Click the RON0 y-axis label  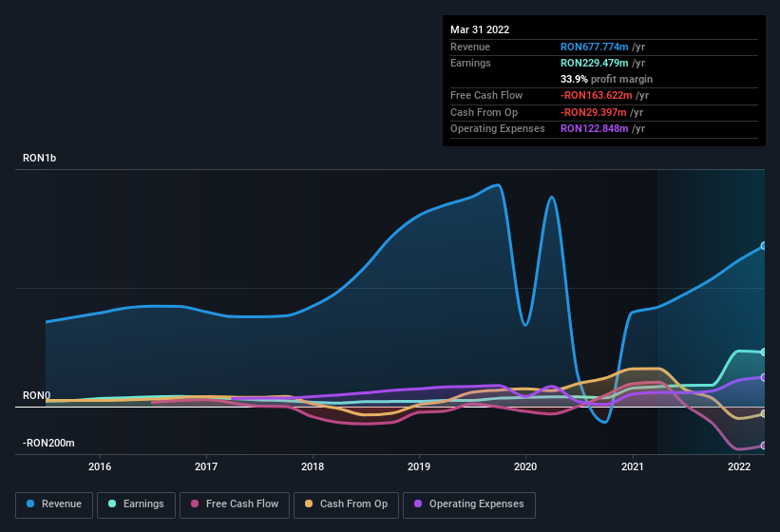click(x=36, y=395)
